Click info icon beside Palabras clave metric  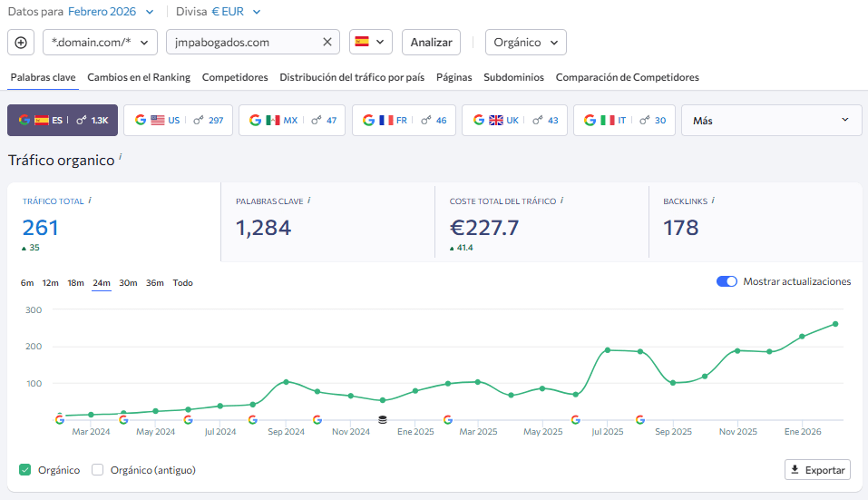pos(309,201)
